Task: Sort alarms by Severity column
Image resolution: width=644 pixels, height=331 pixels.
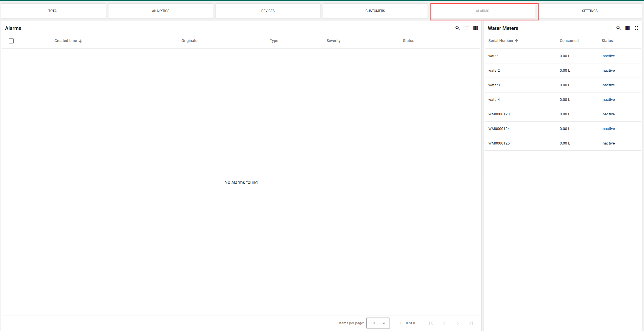Action: click(x=333, y=41)
